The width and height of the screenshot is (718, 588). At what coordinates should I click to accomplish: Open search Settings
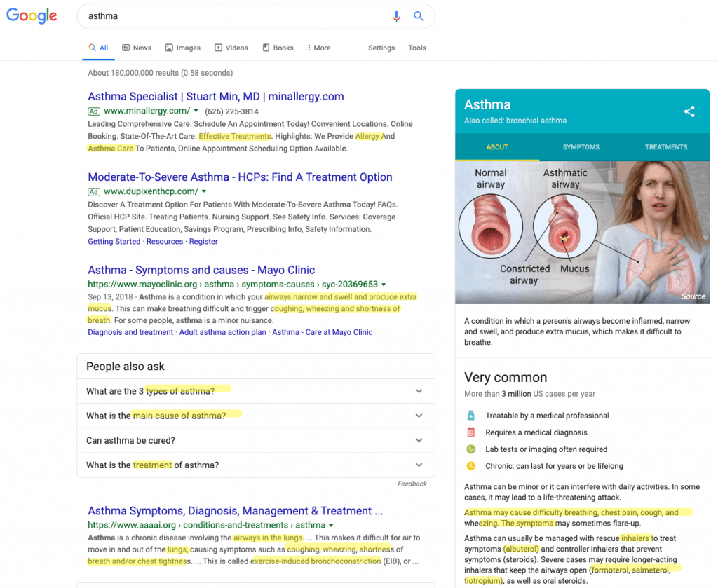tap(381, 48)
